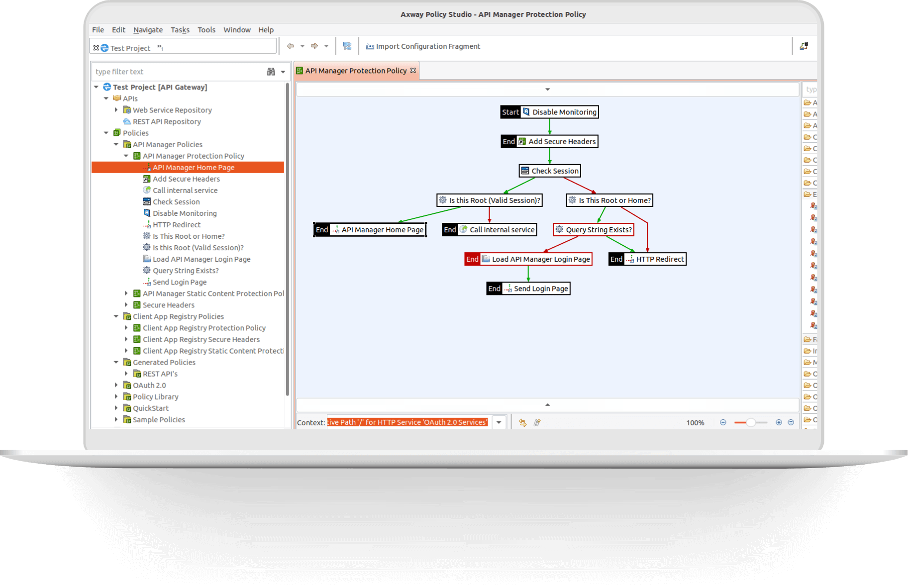Click Import Configuration Fragment button
The width and height of the screenshot is (908, 588).
click(423, 46)
